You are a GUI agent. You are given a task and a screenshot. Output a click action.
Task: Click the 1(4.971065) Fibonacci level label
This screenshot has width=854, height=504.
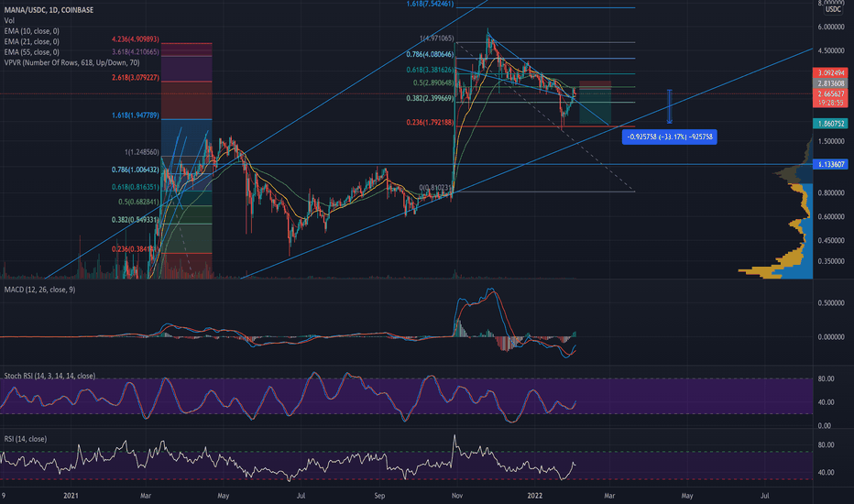(x=436, y=38)
